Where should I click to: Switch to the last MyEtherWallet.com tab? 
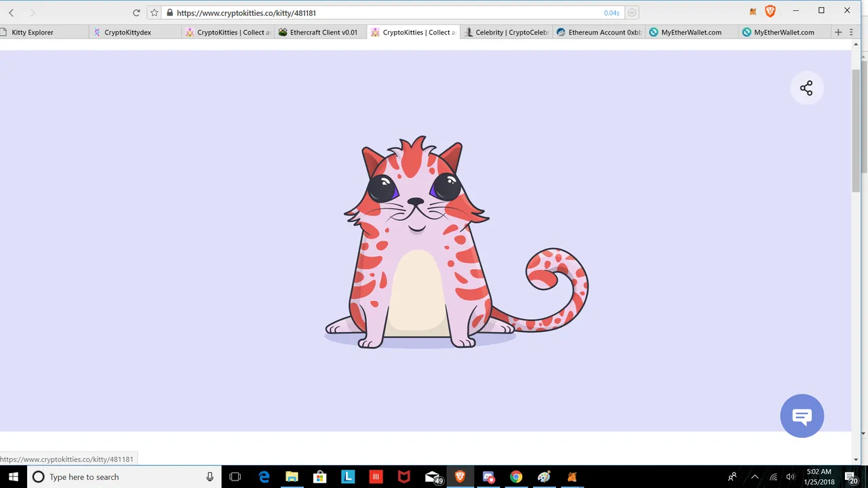[784, 32]
